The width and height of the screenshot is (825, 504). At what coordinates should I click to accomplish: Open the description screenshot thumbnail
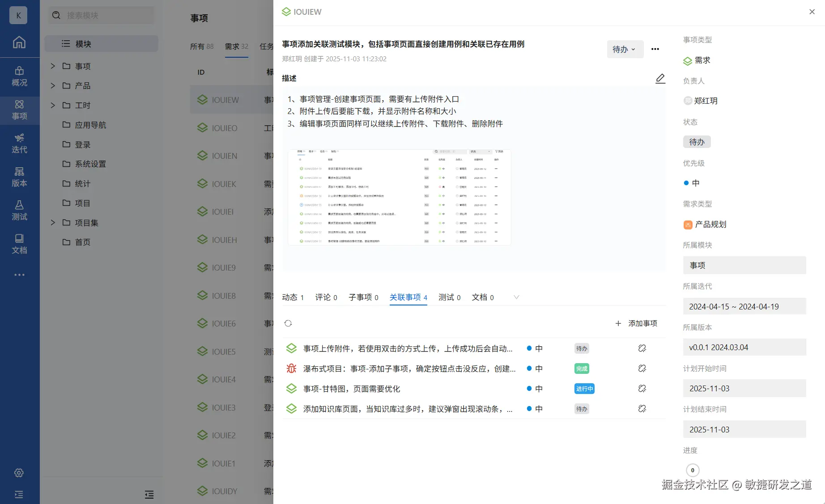(x=399, y=197)
